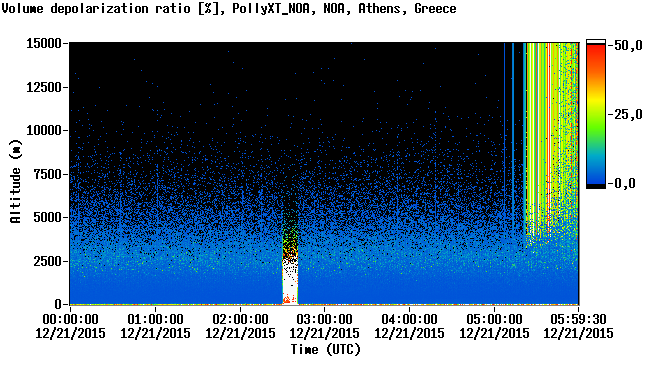Screen dimensions: 665x389
Task: Click the 0,0 colorbar label
Action: [624, 183]
